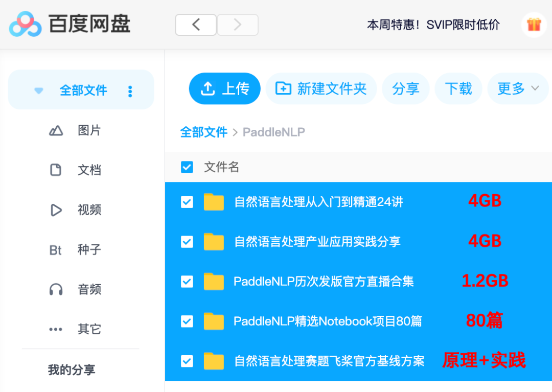Viewport: 552px width, 392px height.
Task: Click the Baidu Netdisk logo
Action: point(27,24)
